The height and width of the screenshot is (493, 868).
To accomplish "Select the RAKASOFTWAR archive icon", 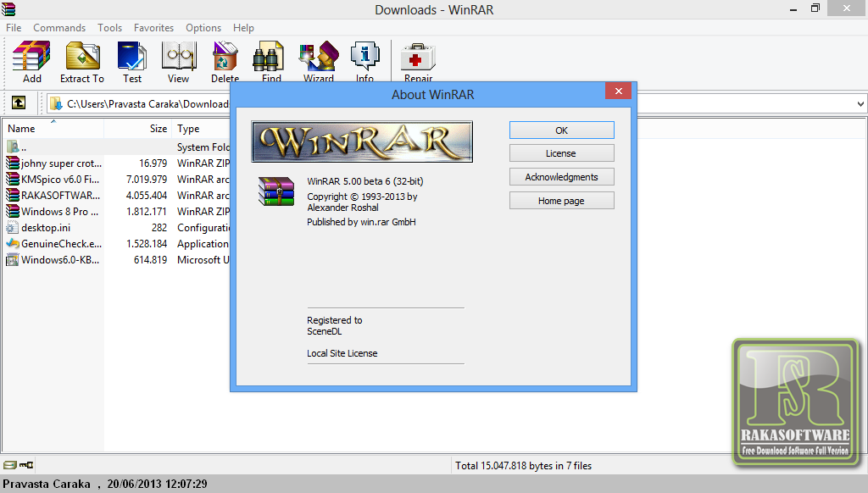I will pos(13,195).
